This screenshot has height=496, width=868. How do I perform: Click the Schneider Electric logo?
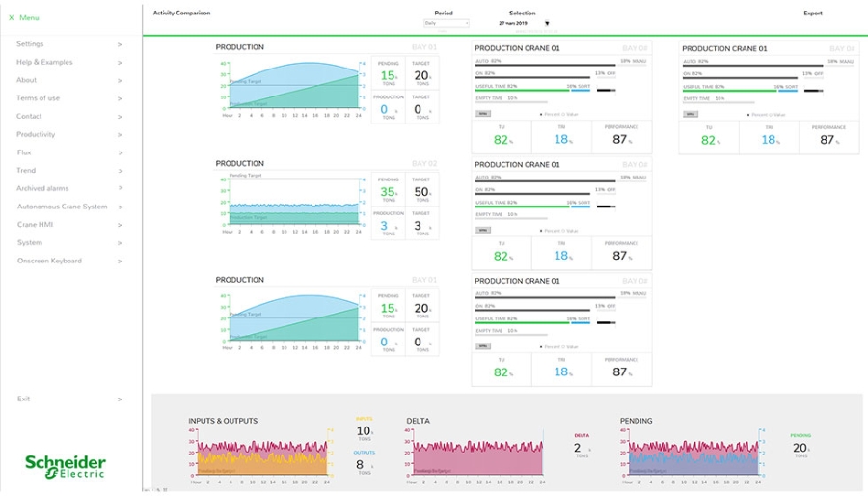click(66, 466)
